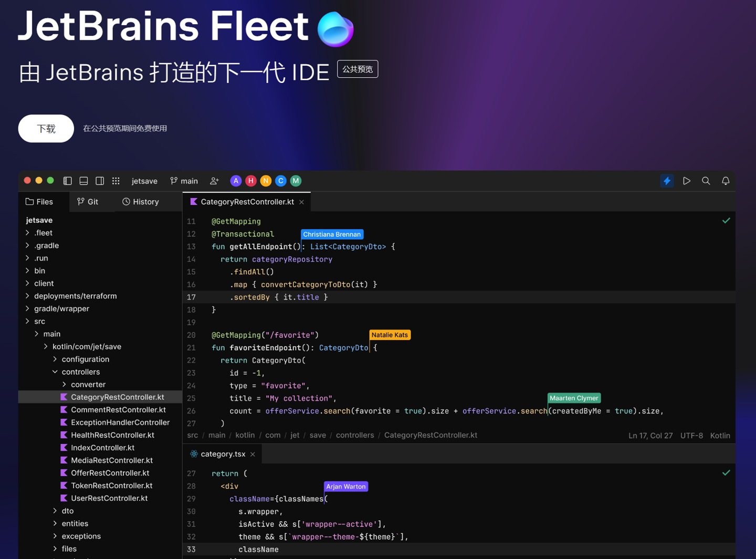
Task: Click the UTF-8 encoding indicator
Action: [691, 436]
